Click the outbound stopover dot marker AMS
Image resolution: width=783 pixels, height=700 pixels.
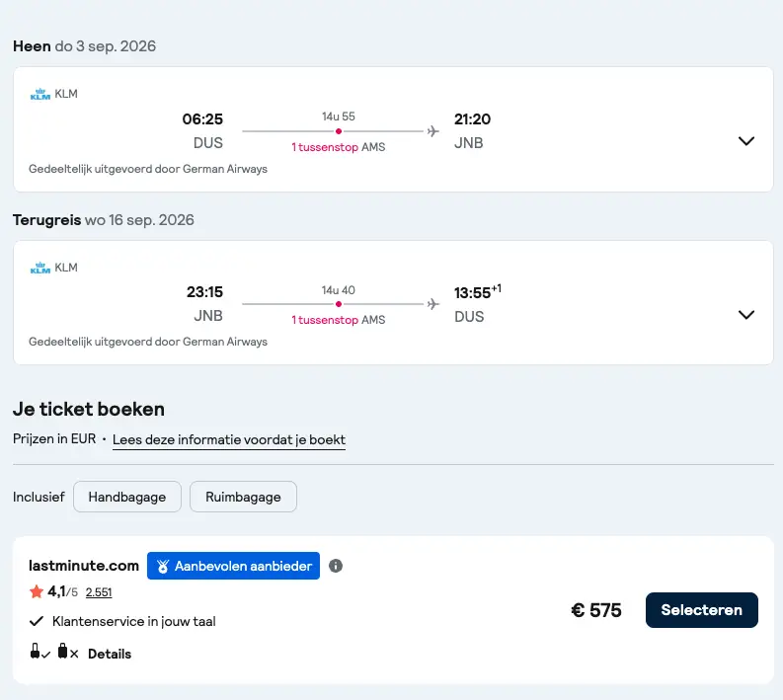339,131
